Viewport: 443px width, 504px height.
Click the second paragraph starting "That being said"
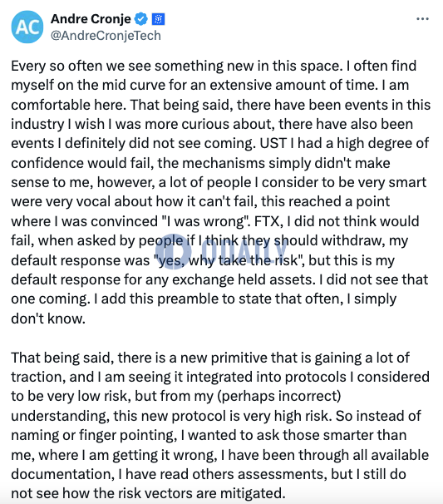(x=220, y=425)
